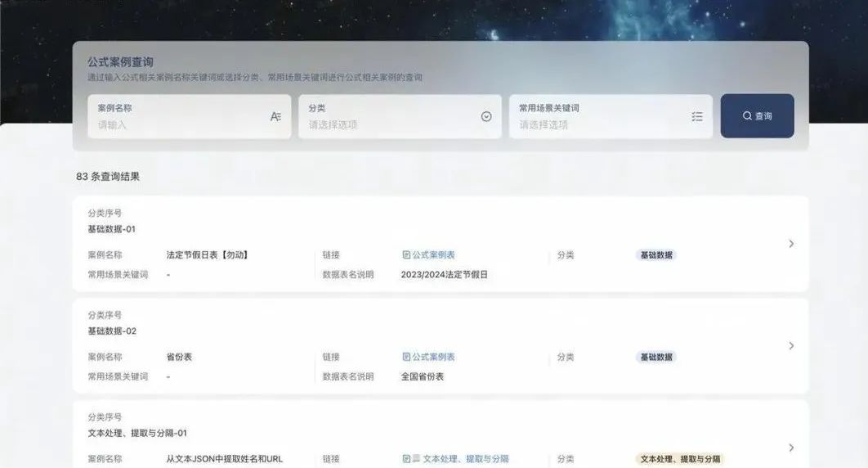Click 基础数据 tag in the 基础数据-02 card
This screenshot has height=468, width=868.
656,358
